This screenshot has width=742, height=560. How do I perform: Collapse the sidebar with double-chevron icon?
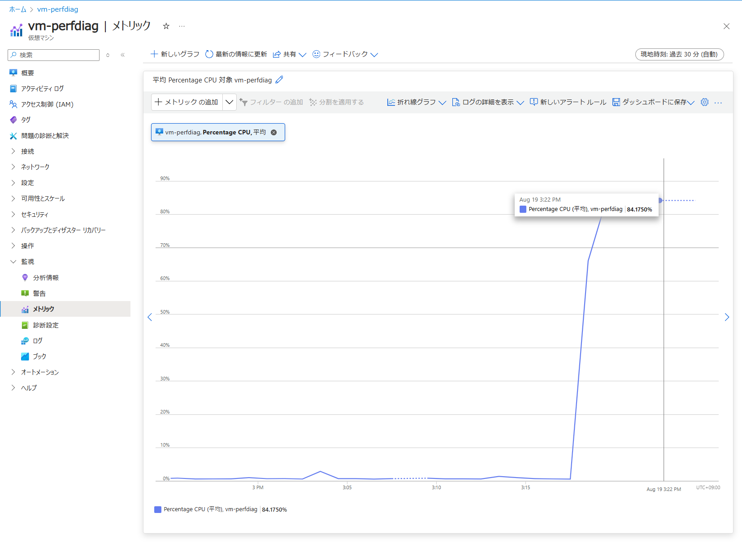(122, 55)
